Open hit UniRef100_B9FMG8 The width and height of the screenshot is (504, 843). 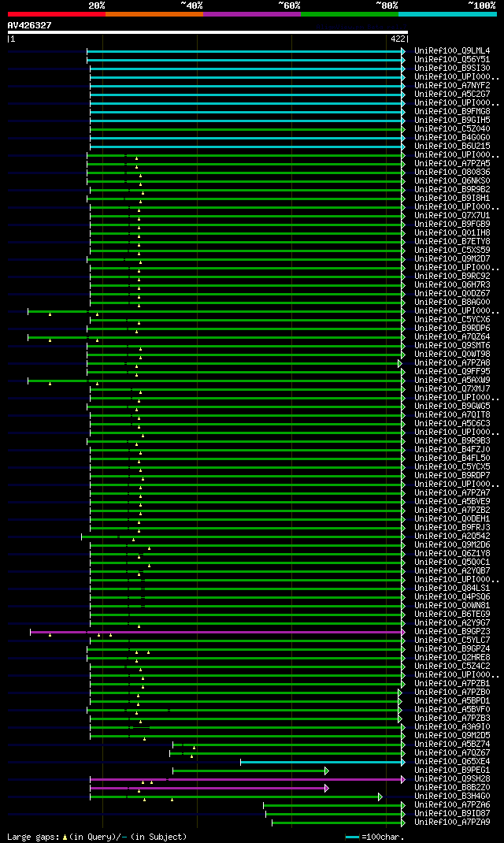pyautogui.click(x=452, y=112)
